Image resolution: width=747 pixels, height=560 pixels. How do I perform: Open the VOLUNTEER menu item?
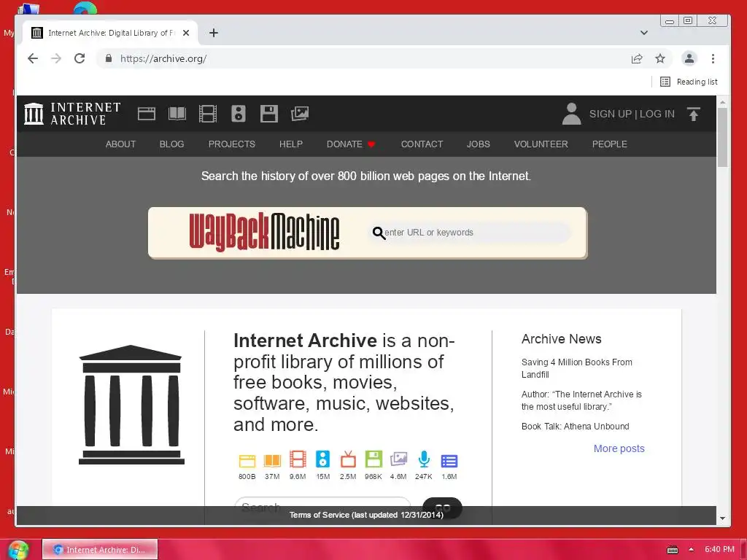point(541,144)
